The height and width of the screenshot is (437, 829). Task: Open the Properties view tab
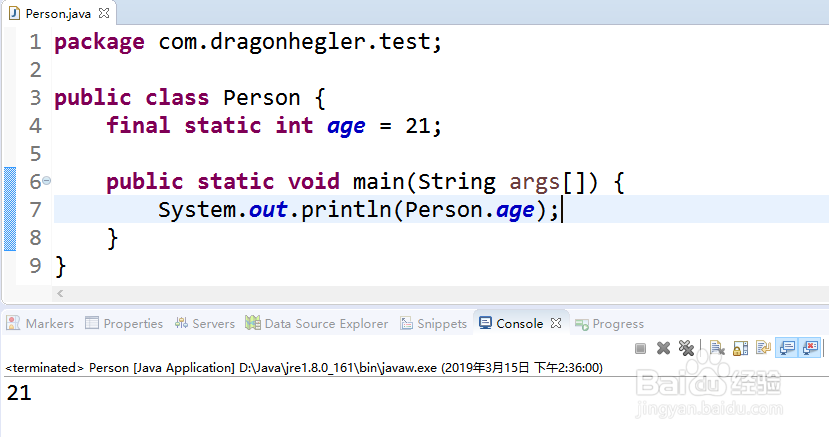tap(124, 323)
